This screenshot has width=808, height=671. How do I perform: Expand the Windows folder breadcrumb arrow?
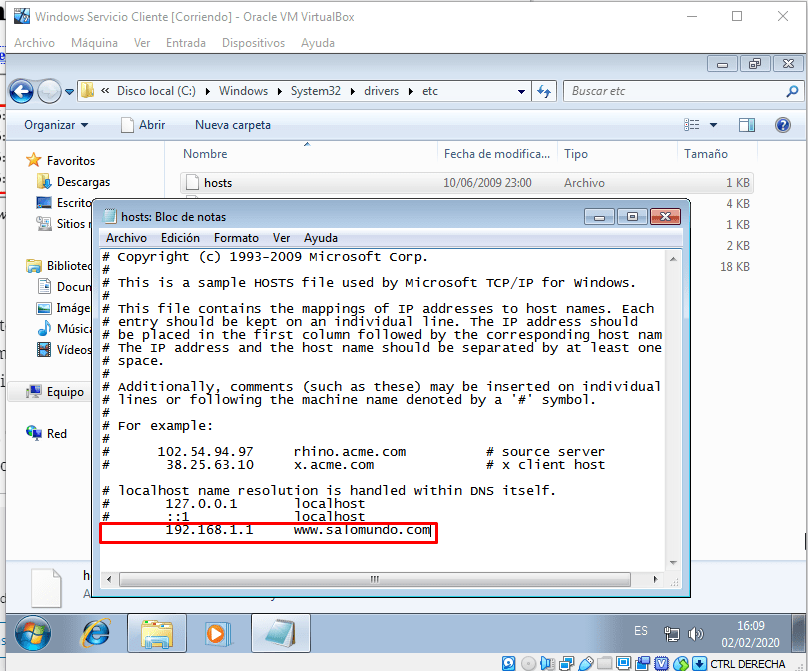pyautogui.click(x=280, y=91)
